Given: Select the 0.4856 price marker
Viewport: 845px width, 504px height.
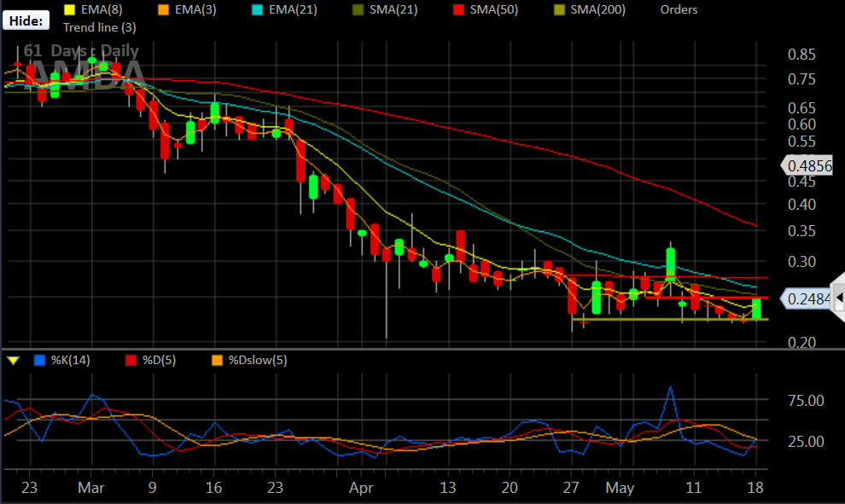Looking at the screenshot, I should (x=807, y=165).
